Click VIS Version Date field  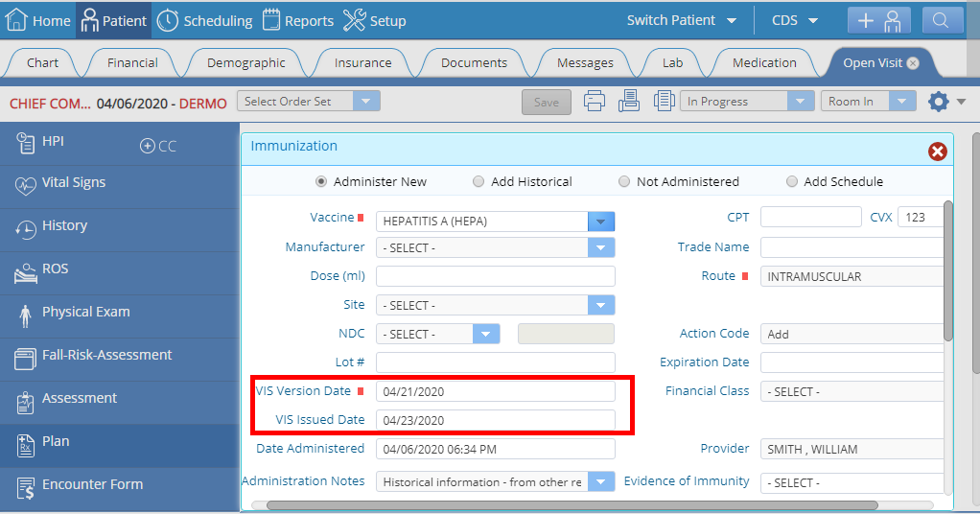(x=495, y=391)
